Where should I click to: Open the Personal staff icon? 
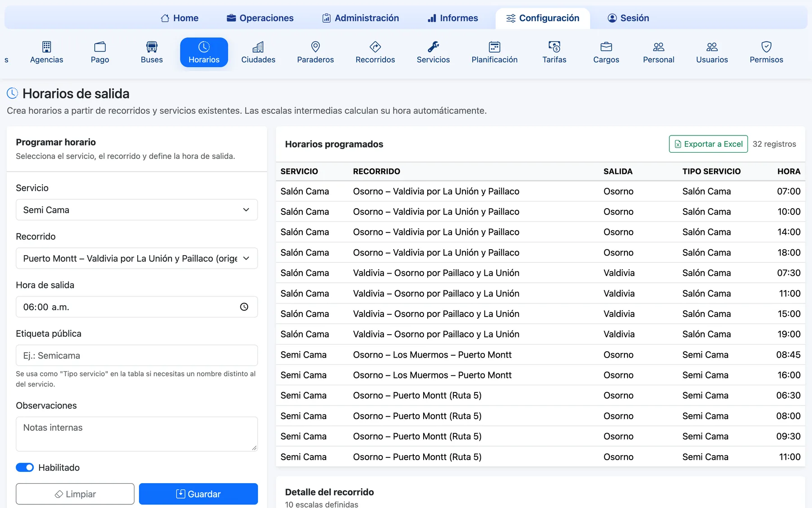coord(659,47)
